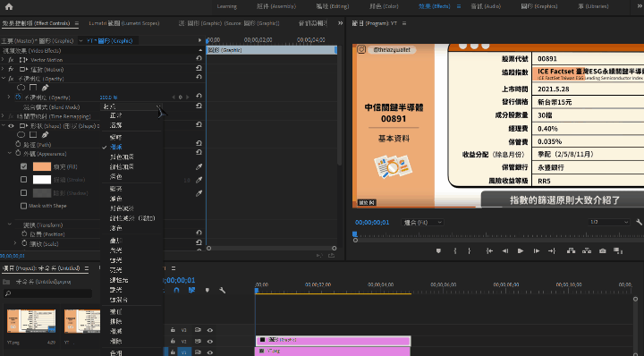Enable the Shadow checkbox

point(24,192)
